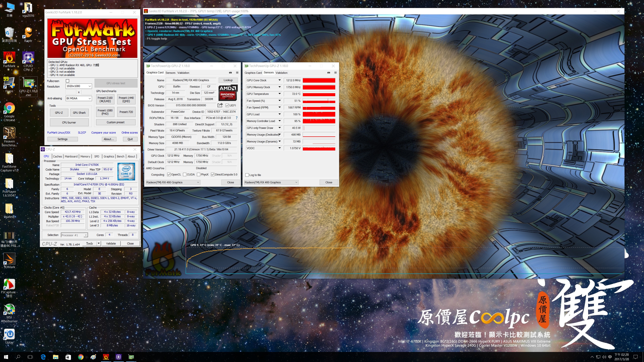Screen dimensions: 644x362
Task: Open Validation tab in GPU-Z Sensors window
Action: pyautogui.click(x=282, y=73)
